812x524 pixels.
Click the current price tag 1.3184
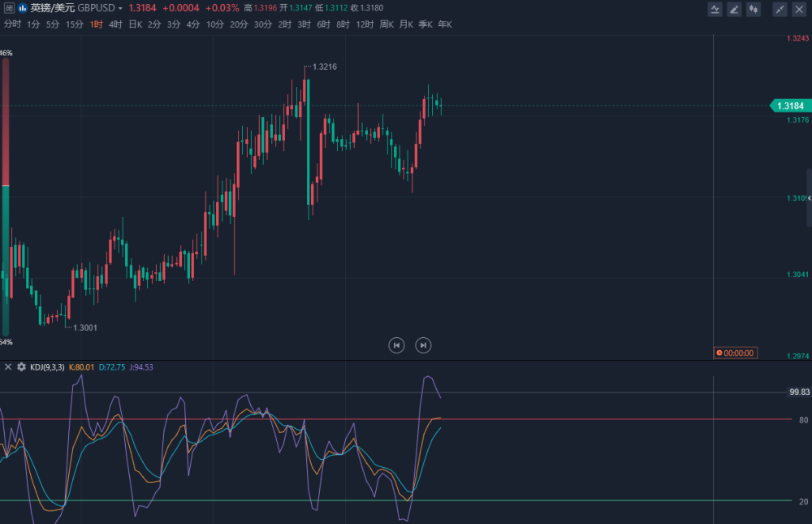point(790,106)
